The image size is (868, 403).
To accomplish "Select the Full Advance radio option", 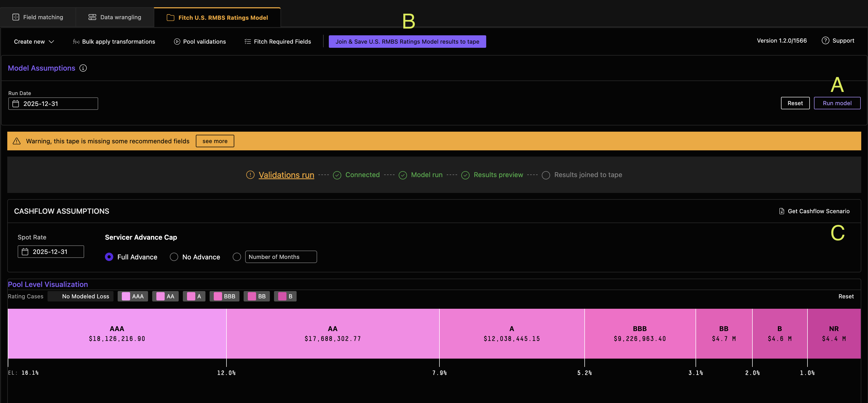I will coord(109,257).
